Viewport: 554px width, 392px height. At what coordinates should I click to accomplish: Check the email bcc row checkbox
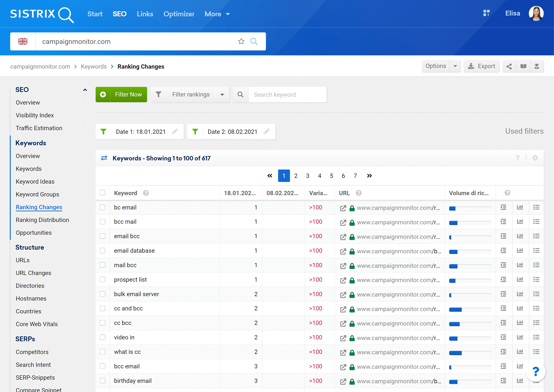[x=102, y=236]
